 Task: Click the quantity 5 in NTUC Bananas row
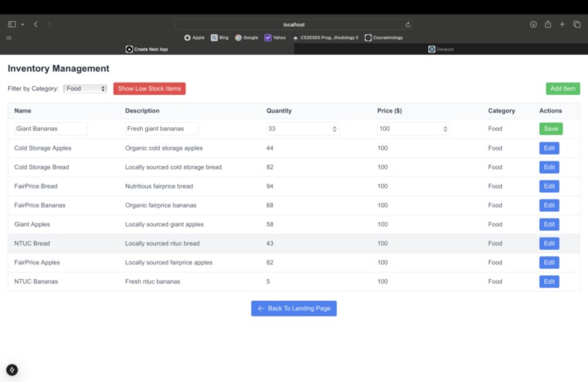pyautogui.click(x=268, y=281)
